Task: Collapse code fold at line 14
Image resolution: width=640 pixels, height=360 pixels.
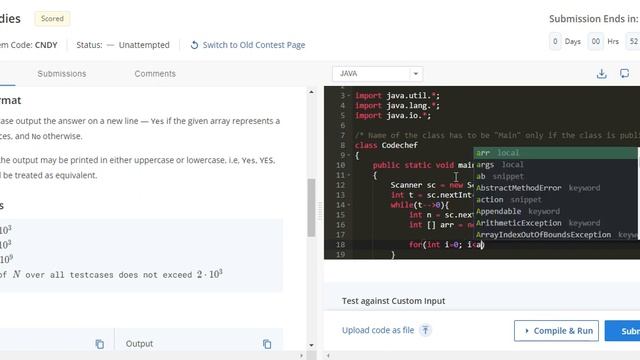Action: 348,205
